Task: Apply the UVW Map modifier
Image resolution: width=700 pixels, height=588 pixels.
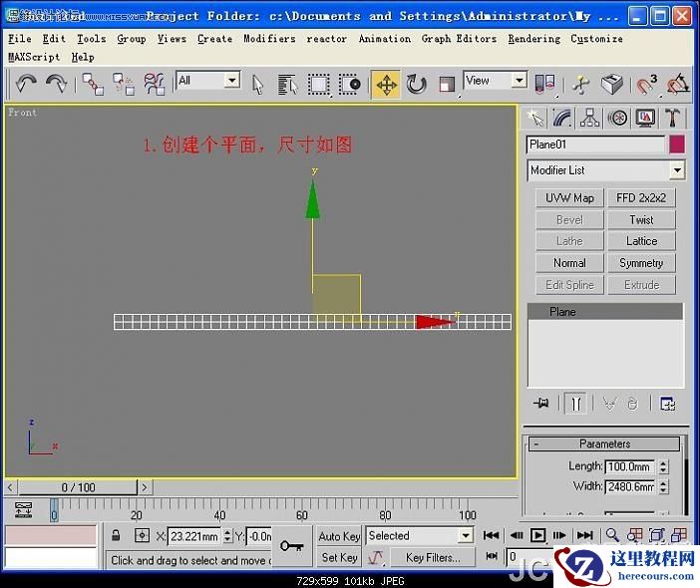Action: point(569,197)
